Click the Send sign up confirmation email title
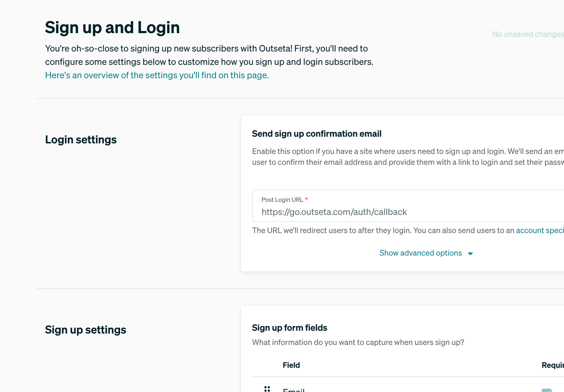 pos(317,134)
